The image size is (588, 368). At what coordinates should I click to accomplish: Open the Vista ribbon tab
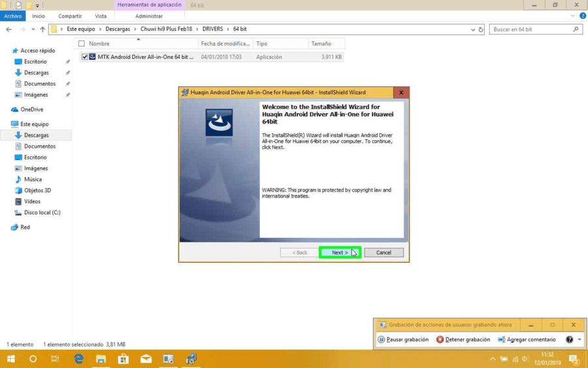(101, 16)
